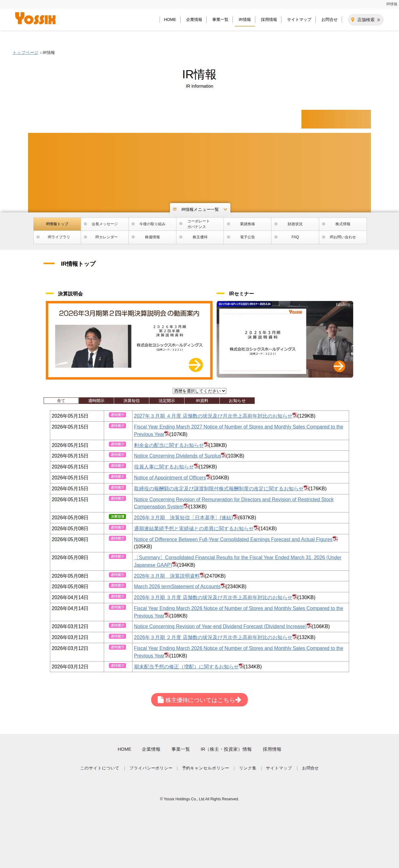Open 今後の取り組み in IR menu
Screen dimensions: 399x868
point(152,224)
